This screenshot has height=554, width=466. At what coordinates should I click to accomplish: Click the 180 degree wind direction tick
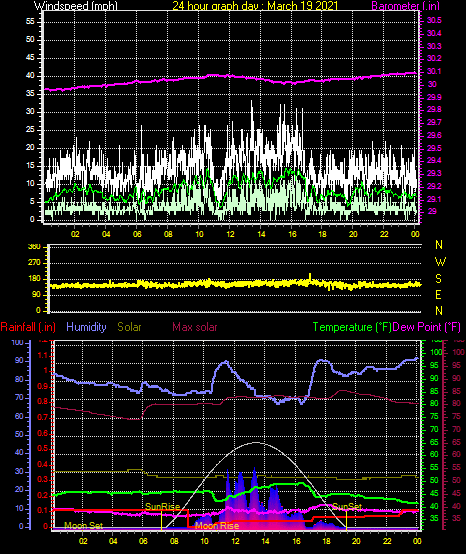[x=36, y=279]
